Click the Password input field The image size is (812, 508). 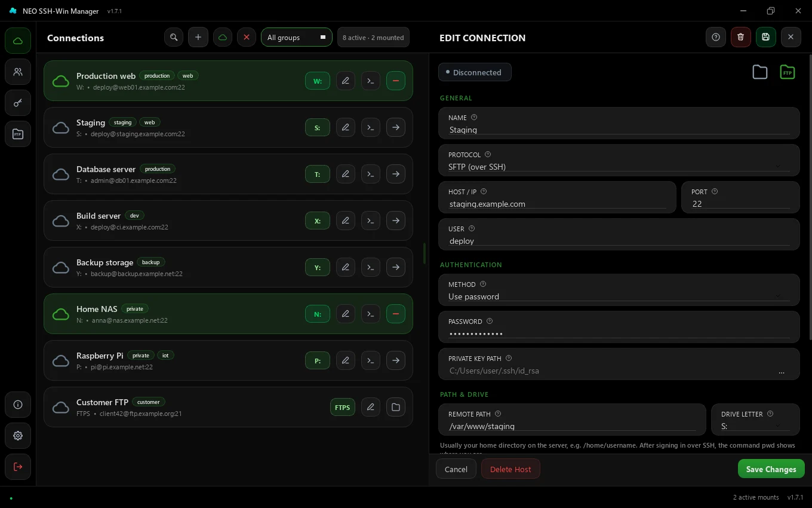[x=619, y=327]
